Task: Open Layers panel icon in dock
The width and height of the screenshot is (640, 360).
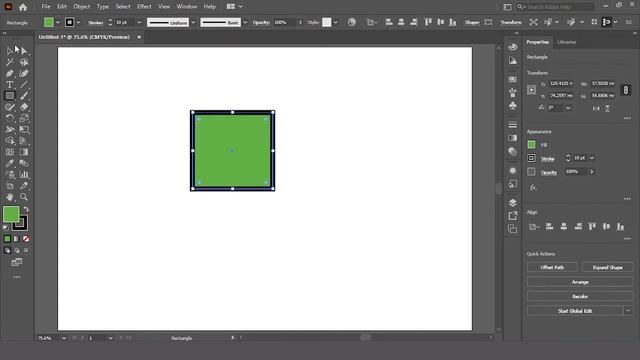Action: click(513, 202)
